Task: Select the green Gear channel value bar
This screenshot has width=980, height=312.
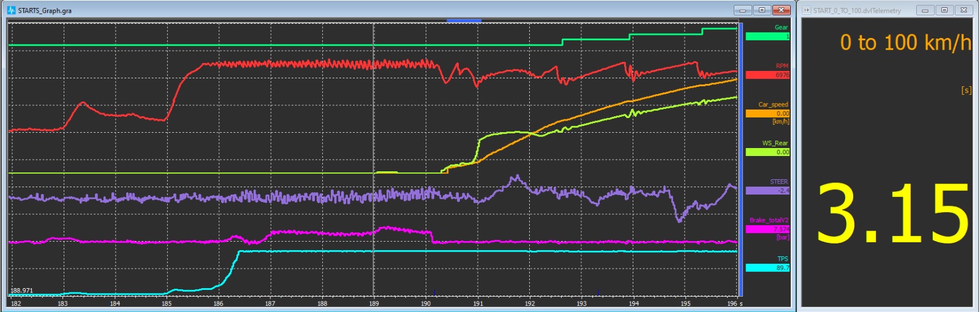Action: pyautogui.click(x=767, y=37)
